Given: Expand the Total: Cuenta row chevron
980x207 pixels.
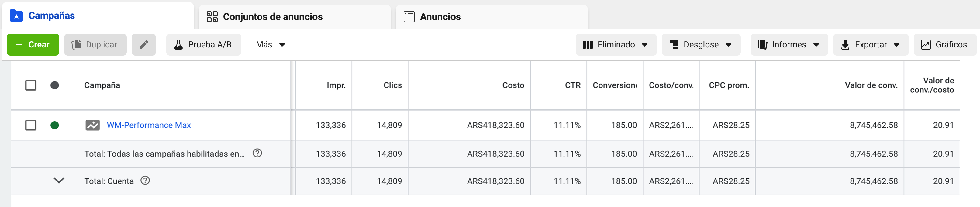Looking at the screenshot, I should (59, 180).
